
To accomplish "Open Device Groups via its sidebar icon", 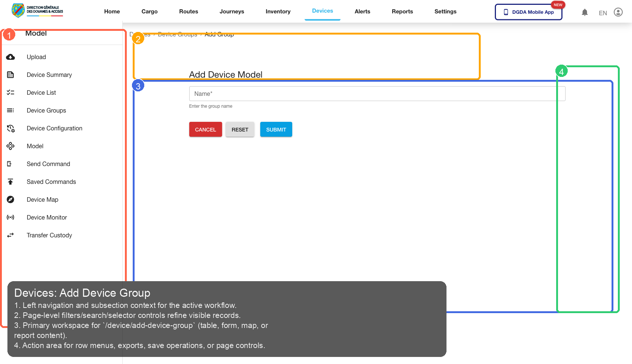I will click(10, 110).
